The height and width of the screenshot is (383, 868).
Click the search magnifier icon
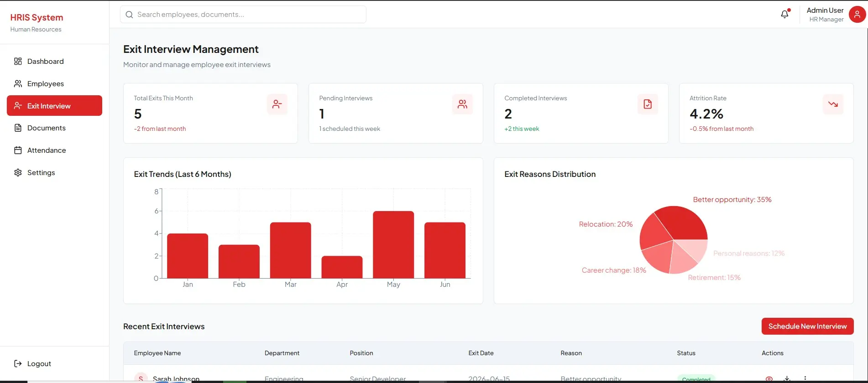[129, 15]
